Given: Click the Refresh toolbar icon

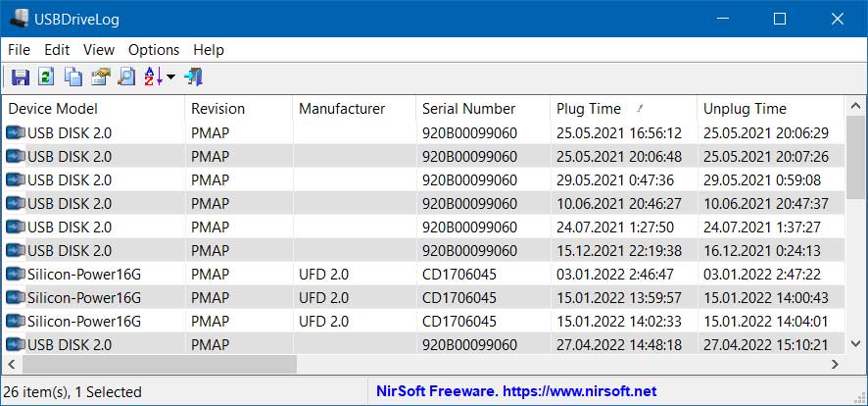Looking at the screenshot, I should point(46,77).
